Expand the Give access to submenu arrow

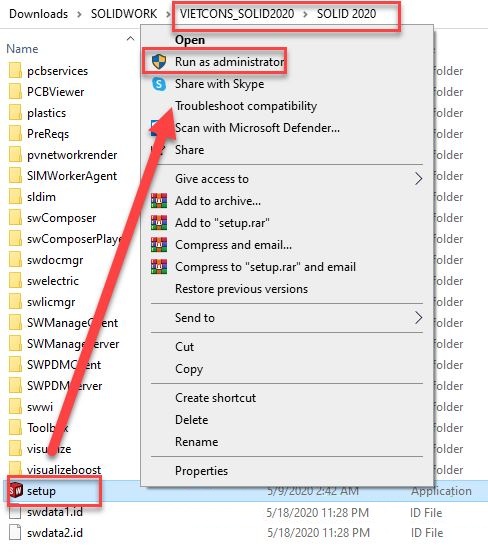point(418,179)
